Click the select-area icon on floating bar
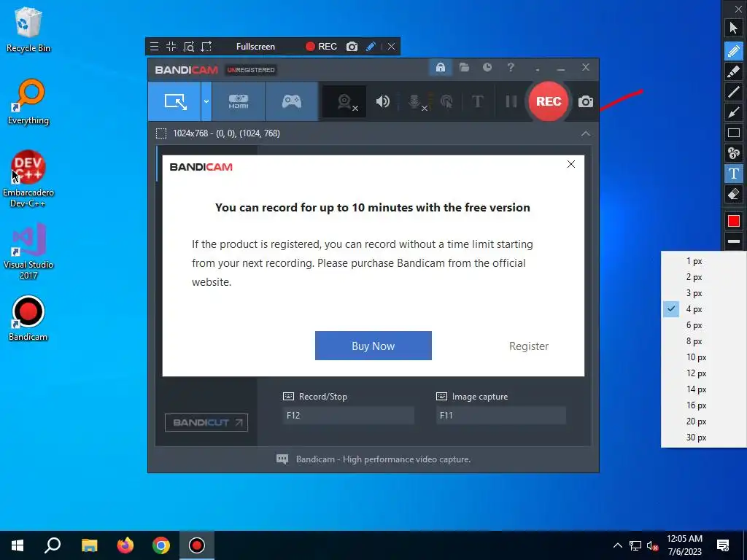This screenshot has width=747, height=560. [206, 46]
